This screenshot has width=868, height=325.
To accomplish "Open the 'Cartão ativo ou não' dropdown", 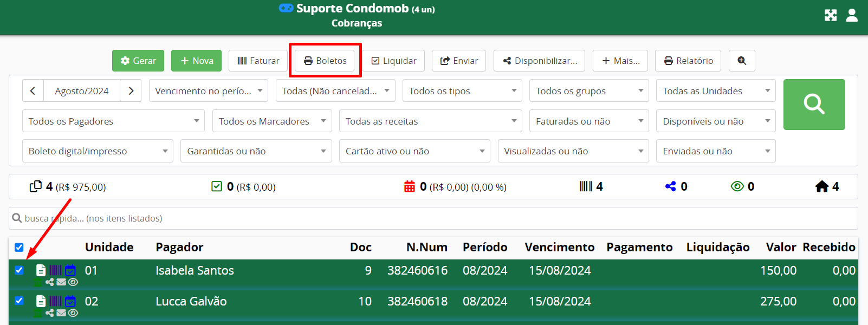I will 414,151.
